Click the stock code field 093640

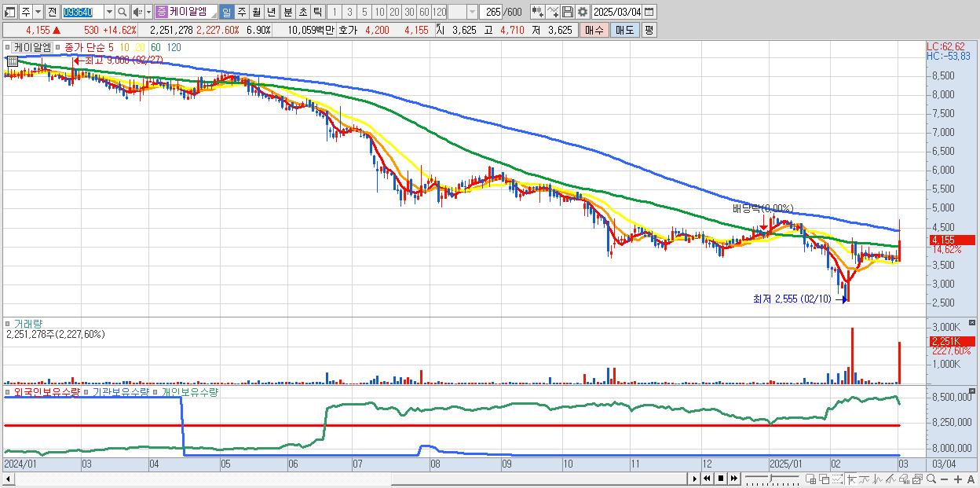point(82,12)
